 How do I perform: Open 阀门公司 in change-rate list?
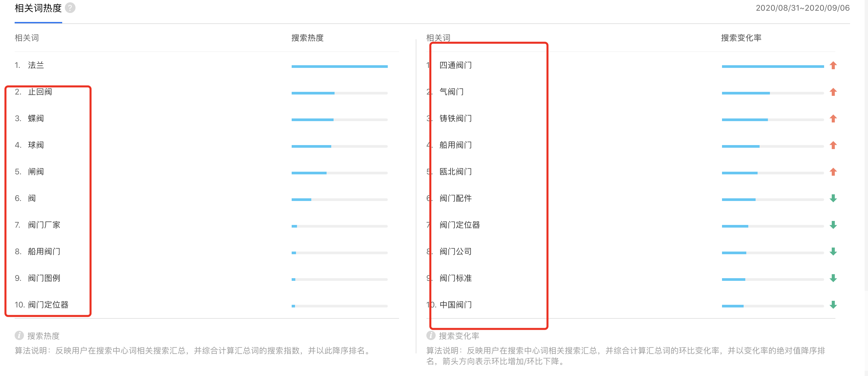pos(456,252)
